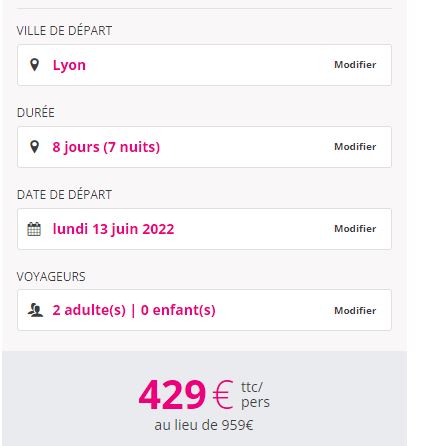The width and height of the screenshot is (430, 446).
Task: Click the au lieu de 959€ text
Action: [204, 425]
